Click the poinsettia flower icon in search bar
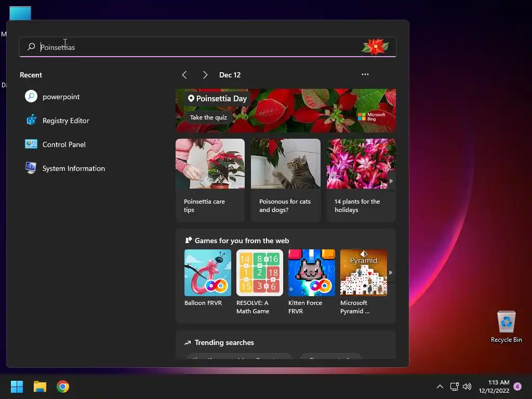The height and width of the screenshot is (399, 532). pyautogui.click(x=375, y=47)
